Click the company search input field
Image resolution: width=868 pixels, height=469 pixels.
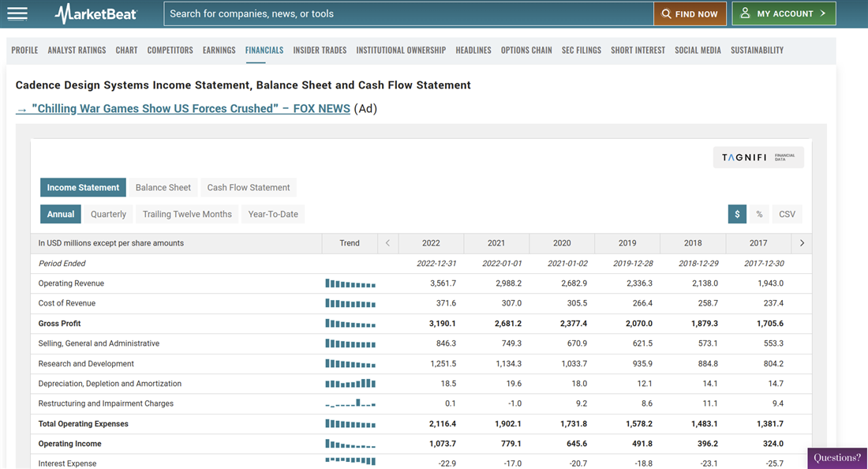pos(408,13)
